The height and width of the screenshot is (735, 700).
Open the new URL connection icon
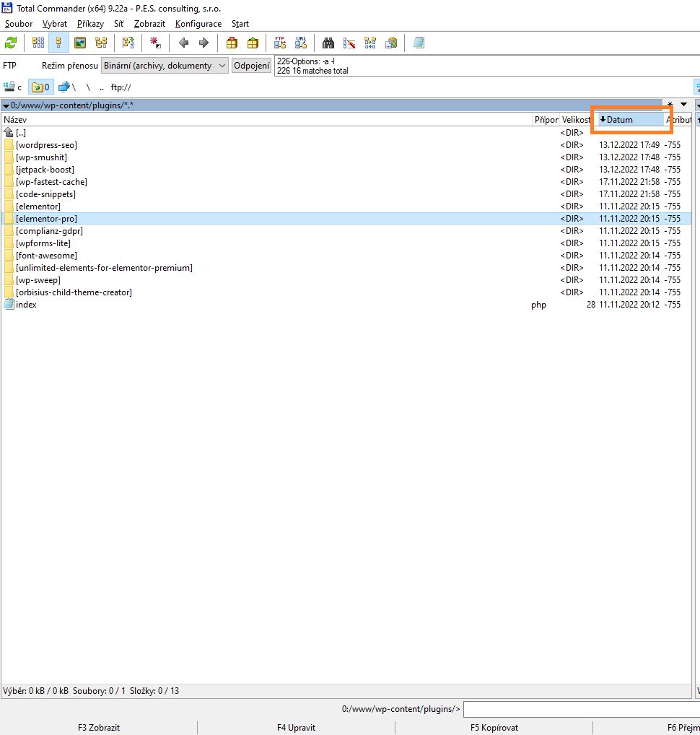(301, 43)
